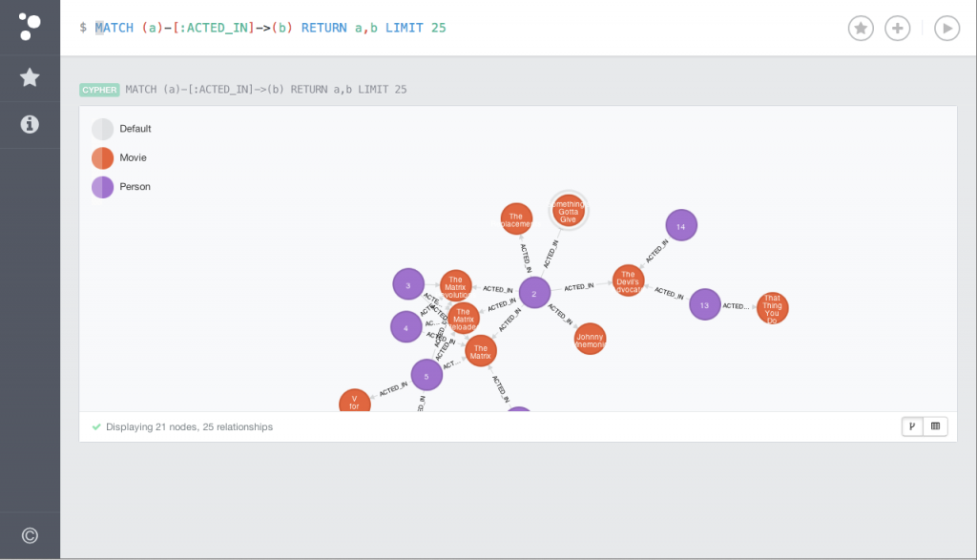
Task: Click the 'Displaying 21 nodes' status text
Action: tap(187, 426)
